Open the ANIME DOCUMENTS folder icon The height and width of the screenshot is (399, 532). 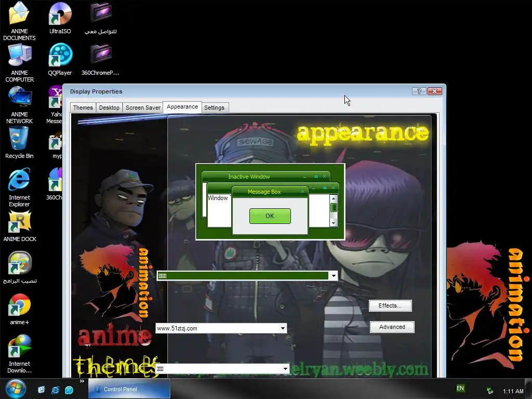click(x=19, y=21)
